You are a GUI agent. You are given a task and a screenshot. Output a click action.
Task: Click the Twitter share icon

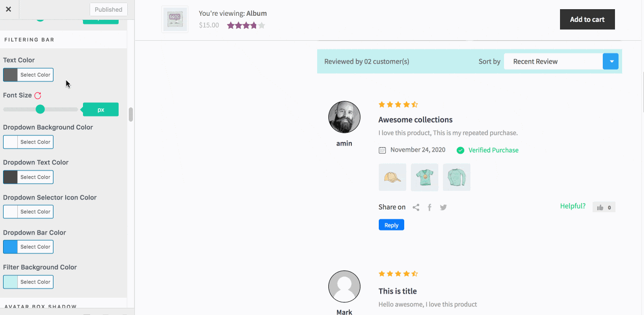(x=443, y=207)
